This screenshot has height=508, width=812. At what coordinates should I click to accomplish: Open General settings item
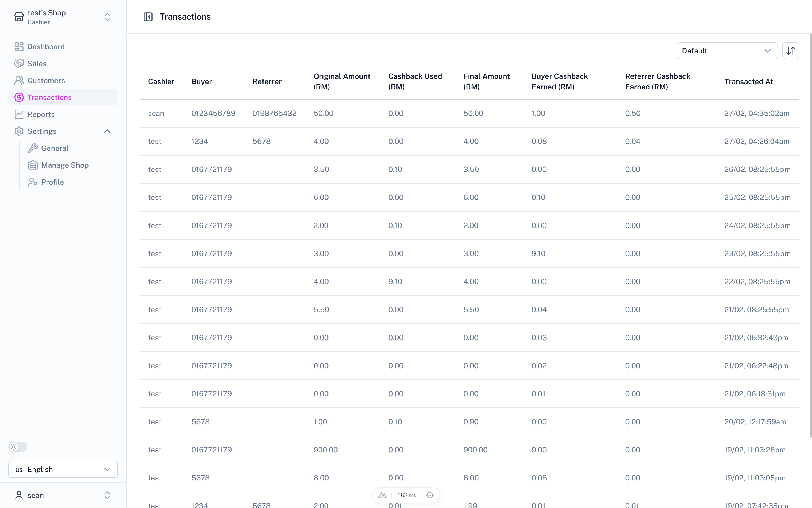tap(70, 148)
